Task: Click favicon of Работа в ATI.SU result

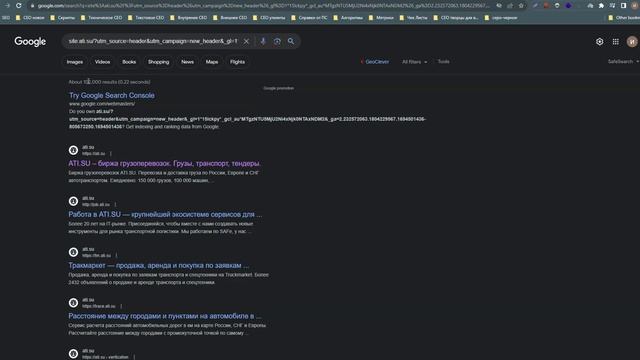Action: pyautogui.click(x=73, y=201)
